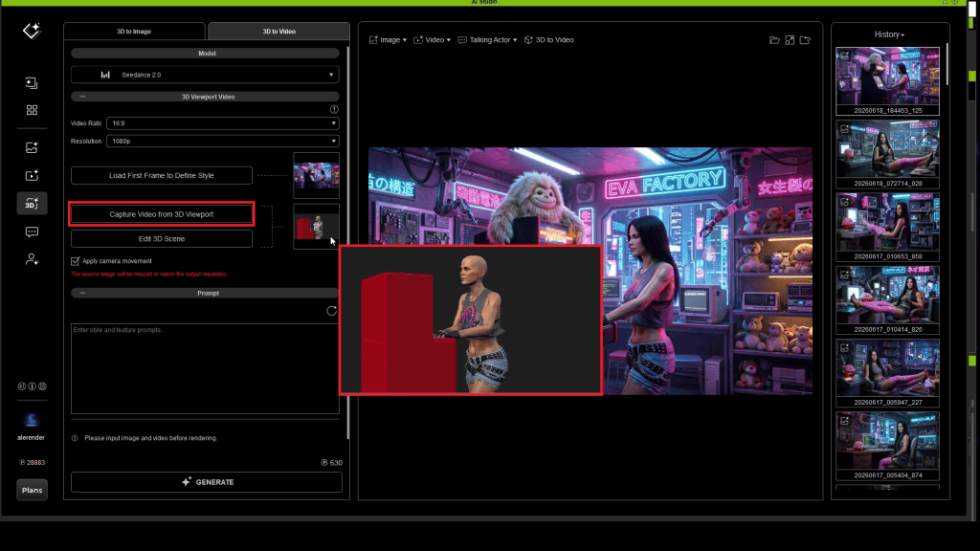Open the AI actor person sidebar icon
The width and height of the screenshot is (980, 551).
32,258
